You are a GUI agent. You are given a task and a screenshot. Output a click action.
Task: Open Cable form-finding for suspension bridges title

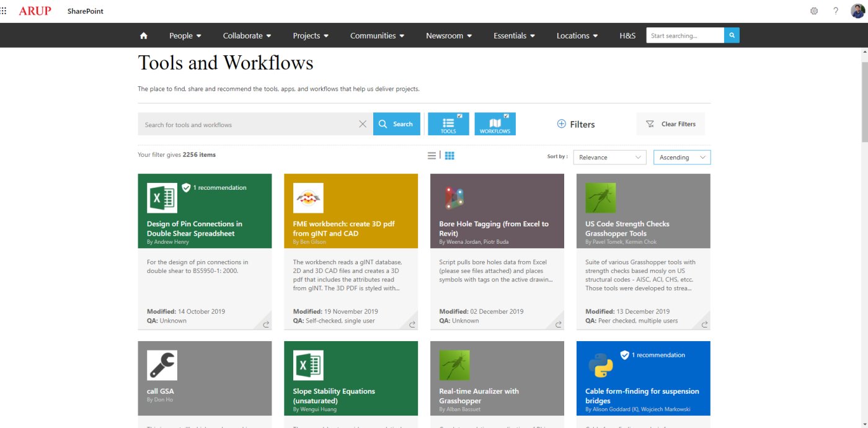(642, 396)
